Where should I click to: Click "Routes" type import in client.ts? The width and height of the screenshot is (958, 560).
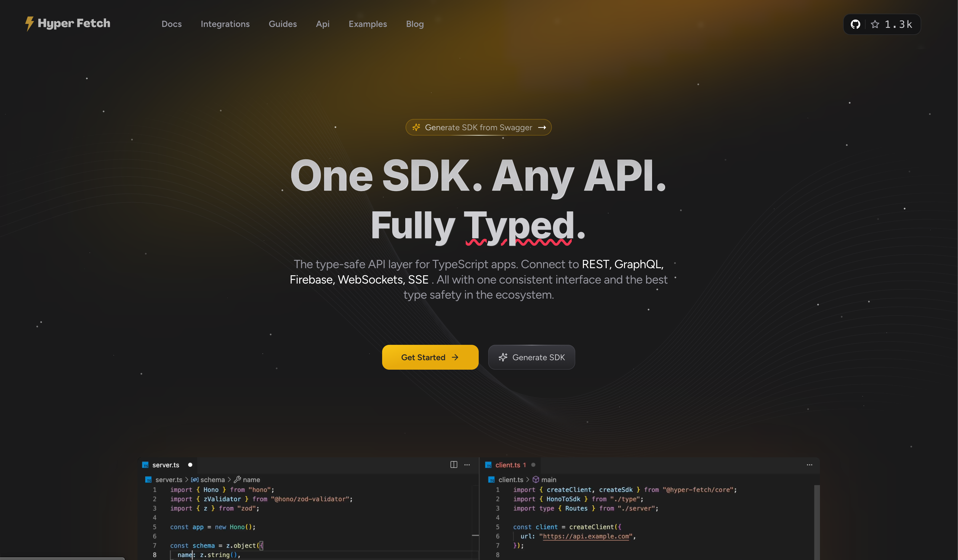[576, 508]
